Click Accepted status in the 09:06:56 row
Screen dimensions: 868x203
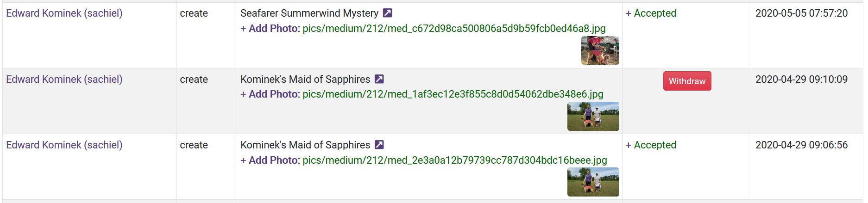tap(651, 145)
